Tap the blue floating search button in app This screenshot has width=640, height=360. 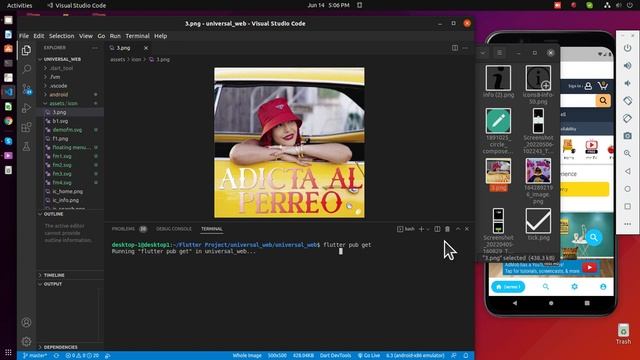593,237
